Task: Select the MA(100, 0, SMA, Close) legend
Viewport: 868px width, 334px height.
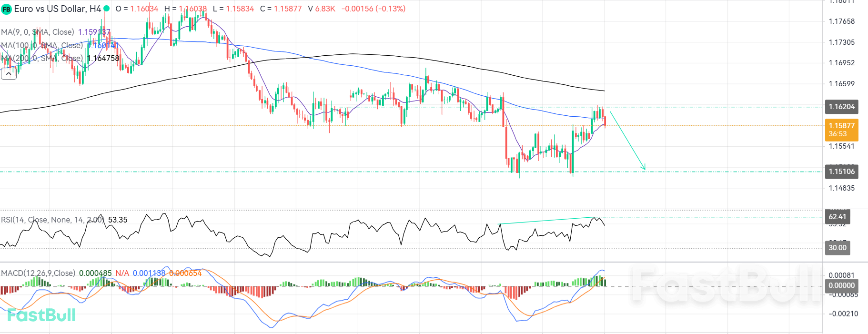Action: coord(42,45)
